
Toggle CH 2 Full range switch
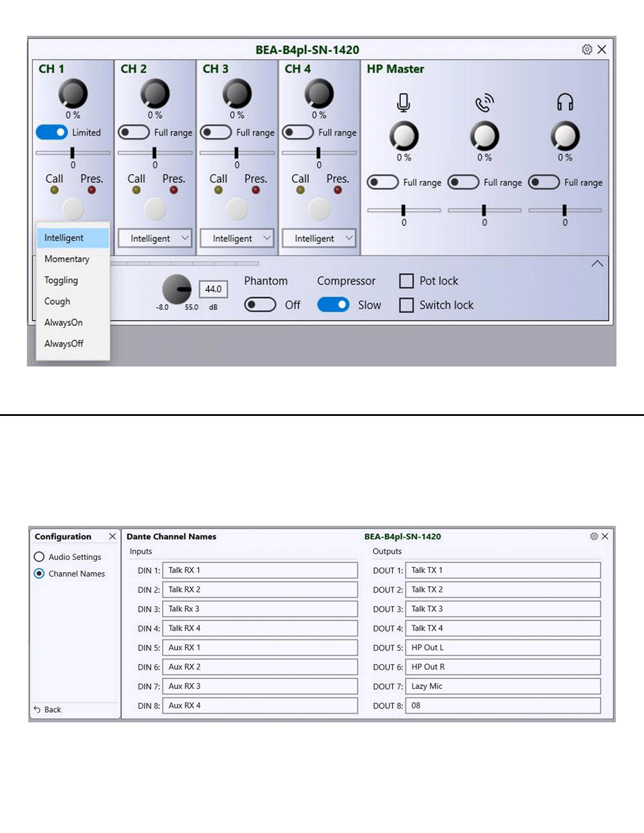[x=133, y=132]
